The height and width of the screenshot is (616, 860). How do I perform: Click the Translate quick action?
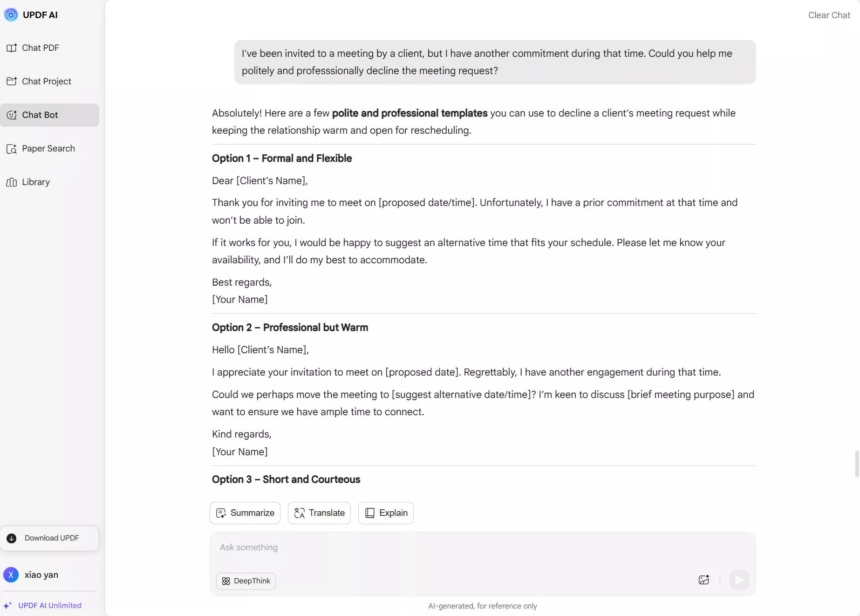(319, 513)
